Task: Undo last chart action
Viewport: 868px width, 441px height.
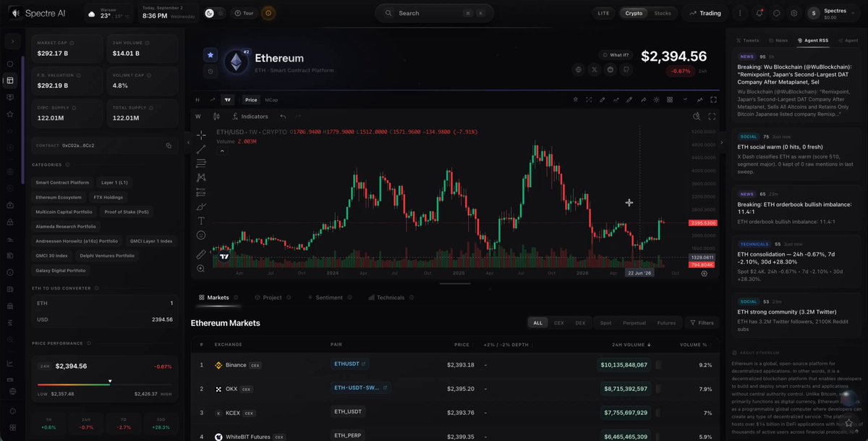Action: click(283, 116)
